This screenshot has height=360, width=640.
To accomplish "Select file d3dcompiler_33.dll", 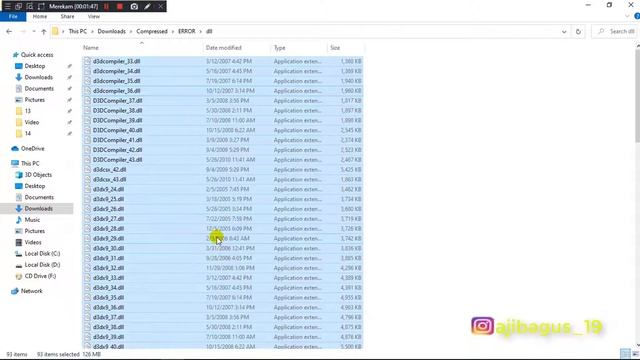I will (x=116, y=61).
